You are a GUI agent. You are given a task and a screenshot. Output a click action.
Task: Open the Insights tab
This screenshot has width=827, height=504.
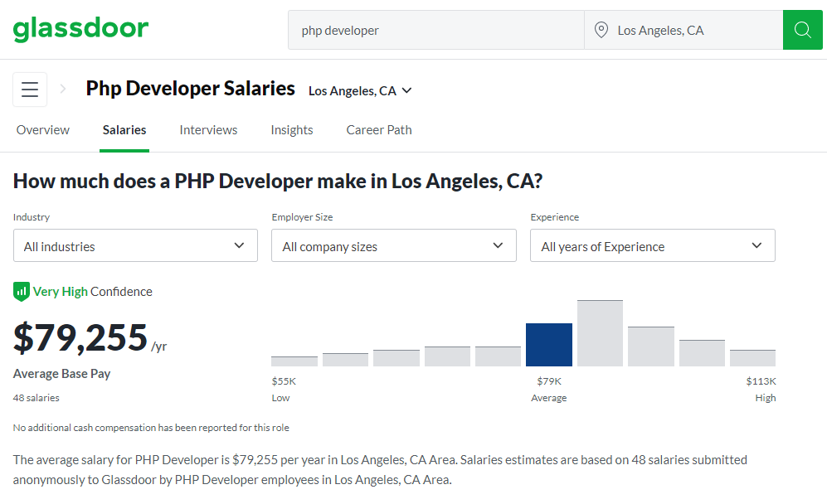[x=292, y=130]
